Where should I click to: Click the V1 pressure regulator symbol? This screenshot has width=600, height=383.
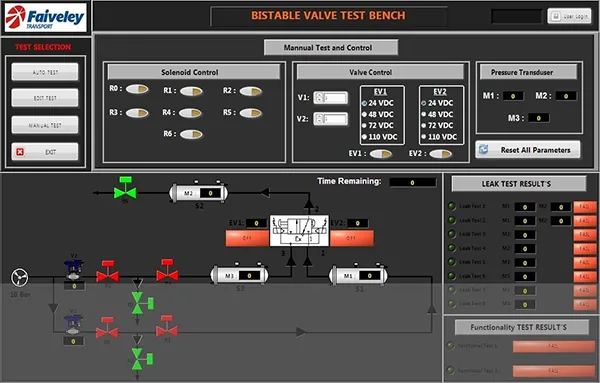coord(73,325)
